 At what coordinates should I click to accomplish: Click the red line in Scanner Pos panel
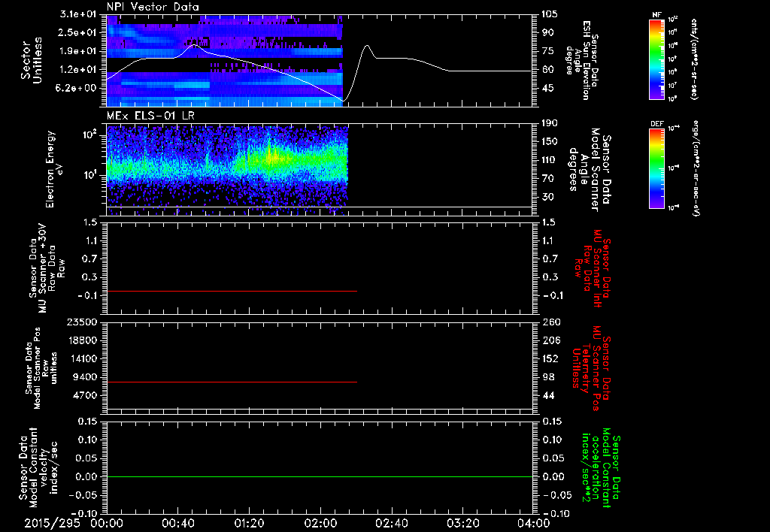coord(232,382)
